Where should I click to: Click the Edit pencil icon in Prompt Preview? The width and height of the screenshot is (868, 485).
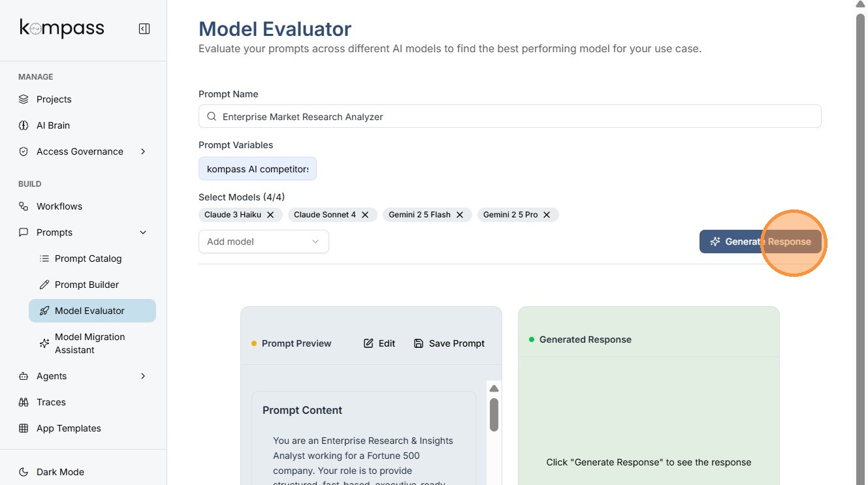[x=368, y=343]
